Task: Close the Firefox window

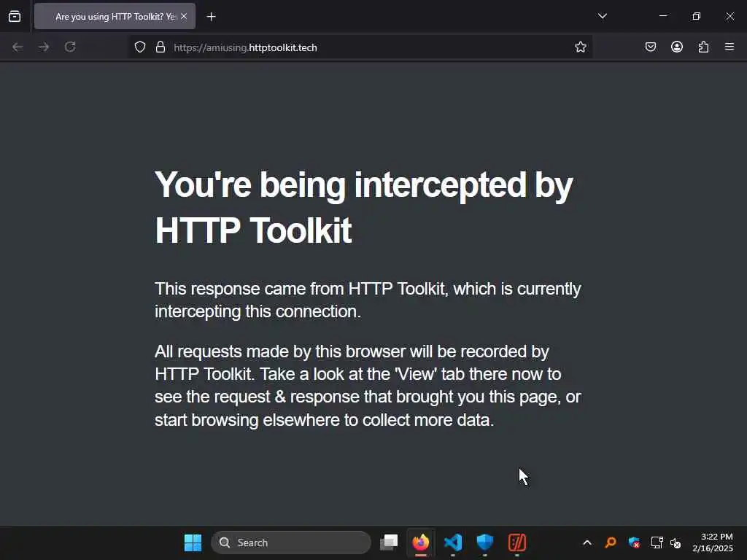Action: (729, 16)
